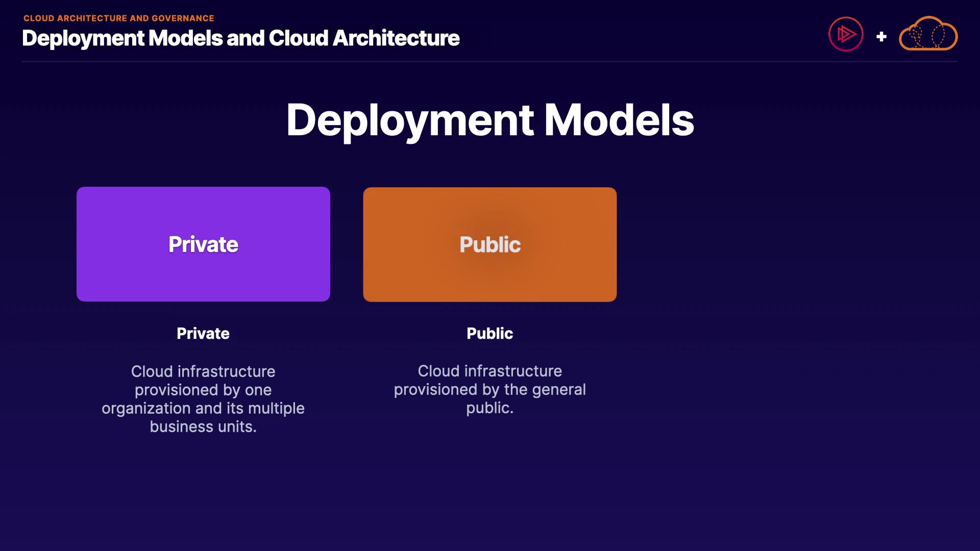The image size is (980, 551).
Task: Click word 'GOVERNANCE' in orange section label
Action: coord(183,18)
